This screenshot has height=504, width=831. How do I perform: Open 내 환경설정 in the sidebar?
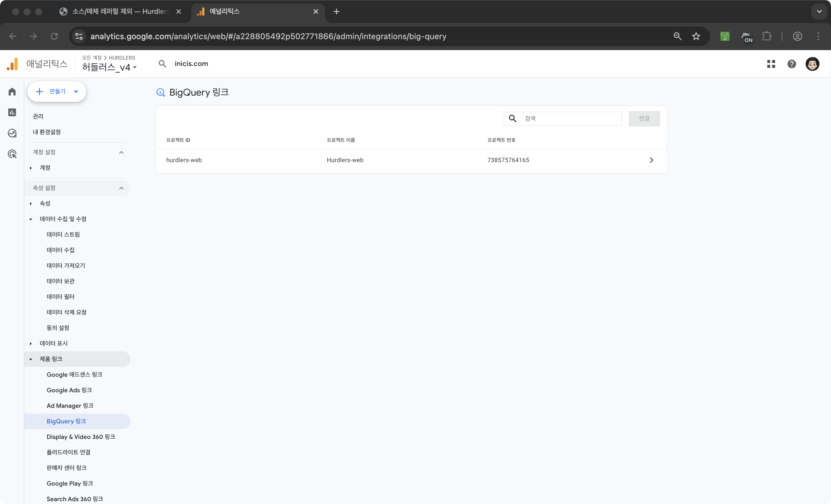click(x=47, y=132)
